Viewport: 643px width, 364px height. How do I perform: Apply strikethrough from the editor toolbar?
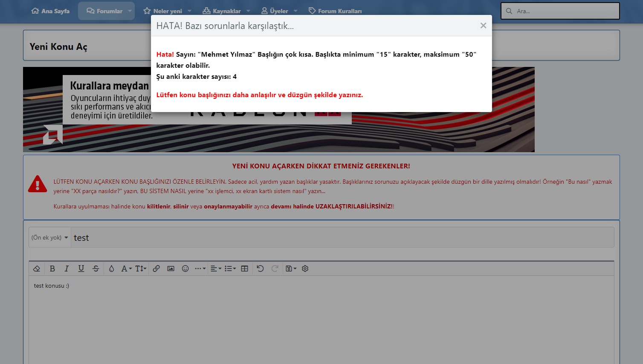click(x=96, y=269)
